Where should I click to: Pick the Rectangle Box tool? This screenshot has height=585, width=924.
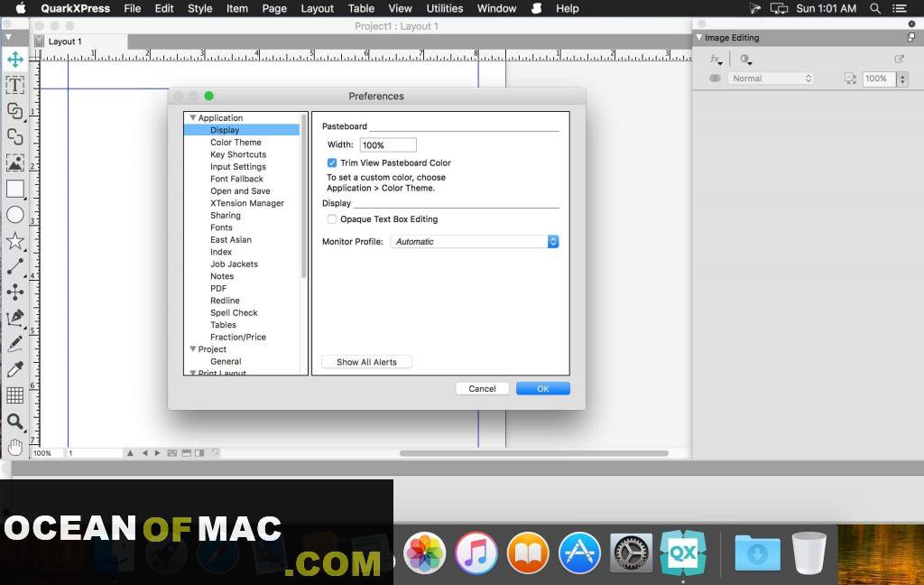15,189
